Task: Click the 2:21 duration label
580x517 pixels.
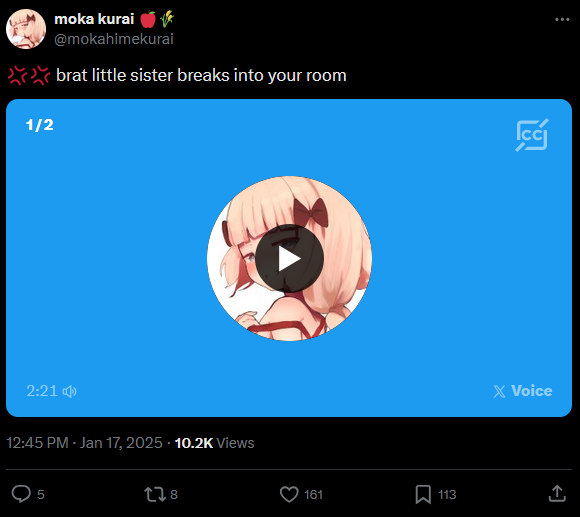Action: (42, 391)
